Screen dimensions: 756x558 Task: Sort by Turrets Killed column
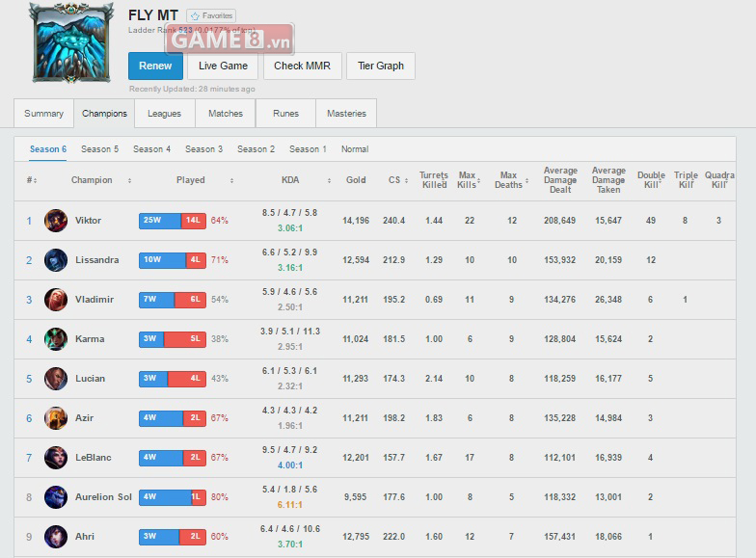click(434, 180)
